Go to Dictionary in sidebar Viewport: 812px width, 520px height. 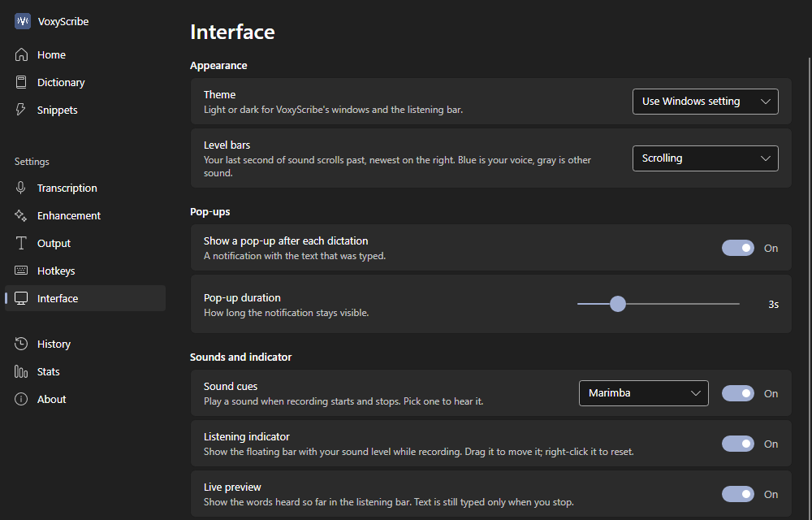[x=61, y=82]
